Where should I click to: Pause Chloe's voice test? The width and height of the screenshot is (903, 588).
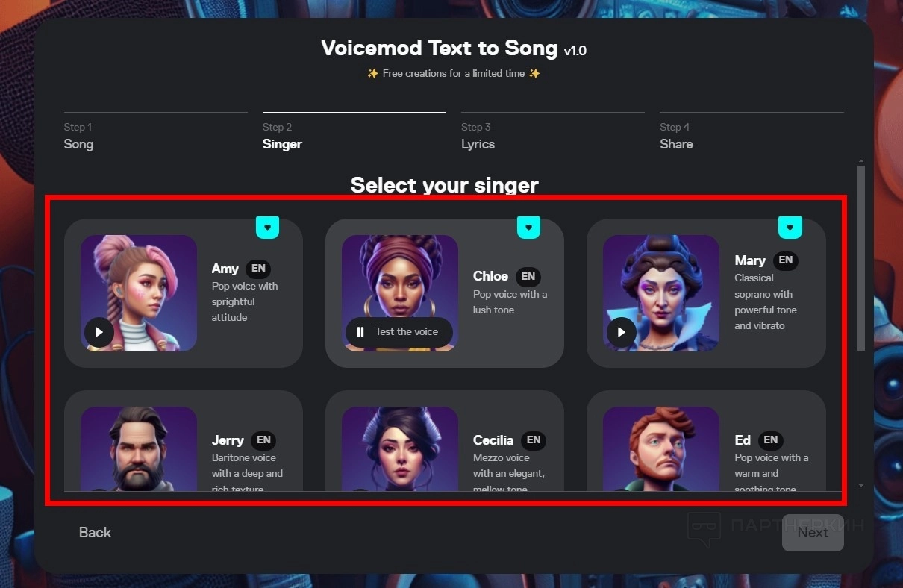coord(360,332)
